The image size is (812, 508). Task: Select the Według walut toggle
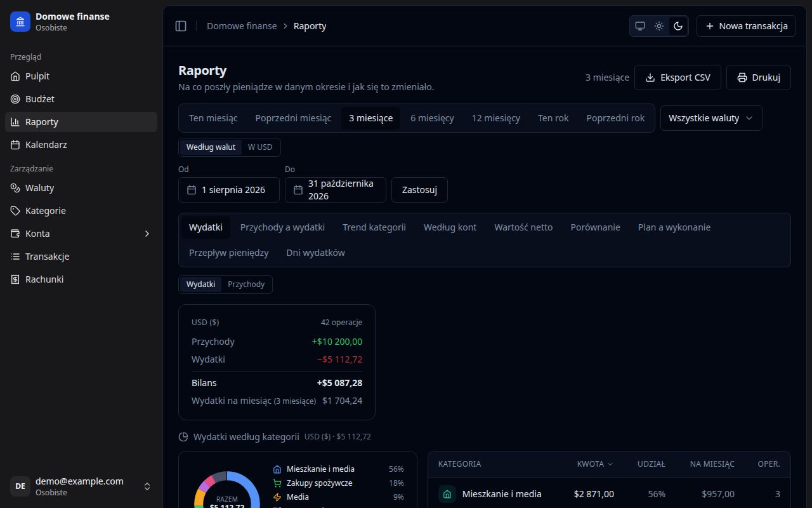click(211, 147)
